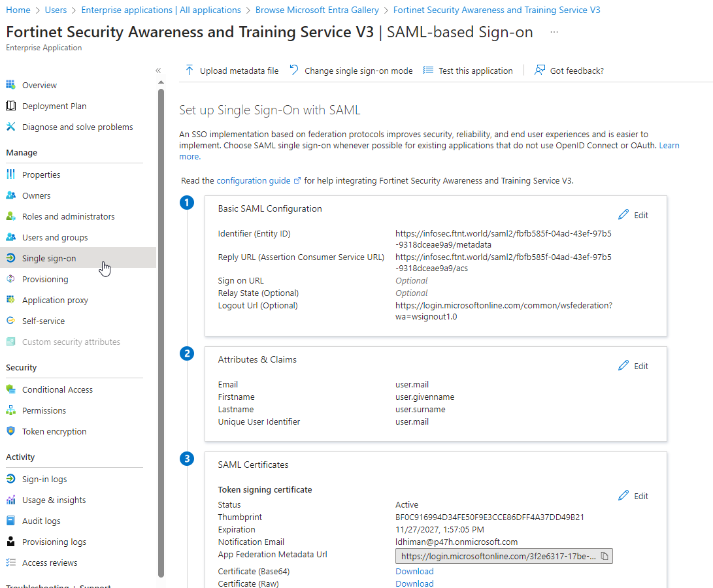This screenshot has height=588, width=713.
Task: Click the expiration date 11/27/2027
Action: tap(440, 529)
